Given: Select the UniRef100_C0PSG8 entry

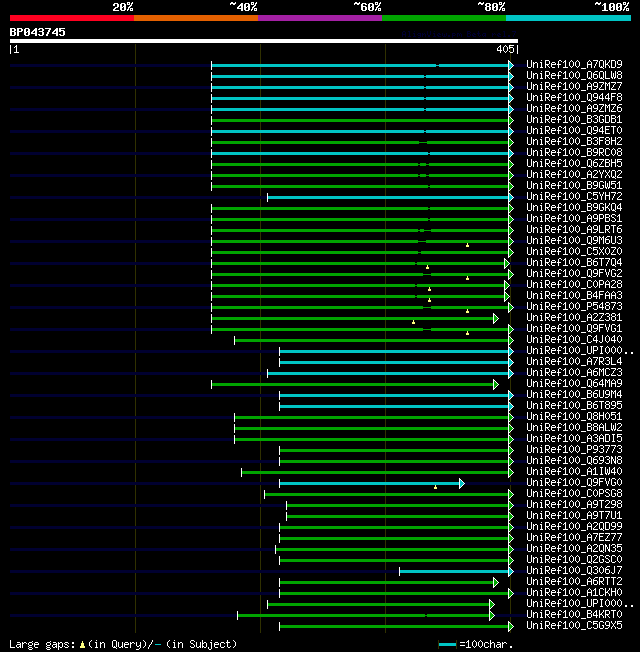Looking at the screenshot, I should [x=574, y=494].
